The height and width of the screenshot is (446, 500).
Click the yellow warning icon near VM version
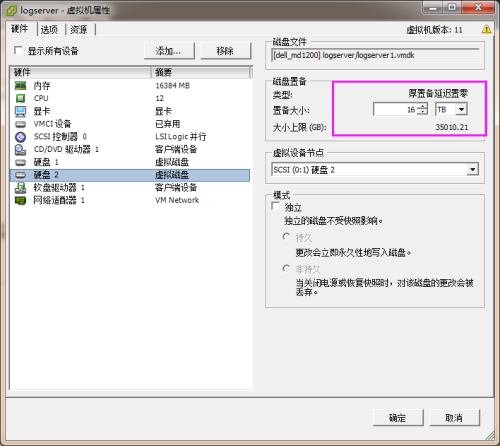[x=486, y=29]
